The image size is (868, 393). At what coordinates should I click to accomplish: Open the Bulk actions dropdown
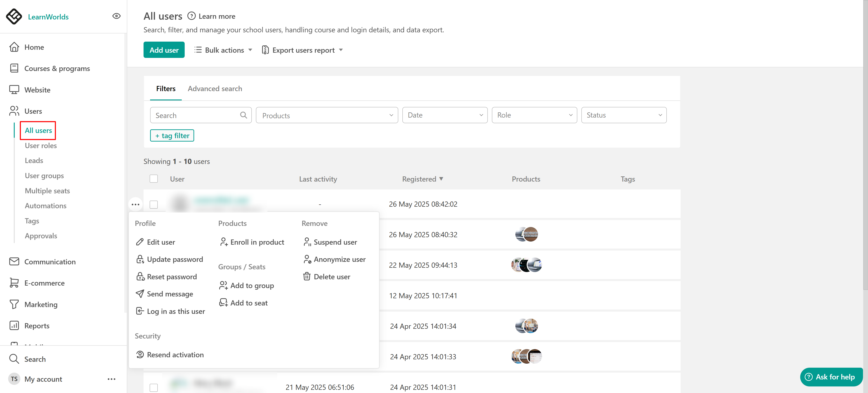pos(223,50)
